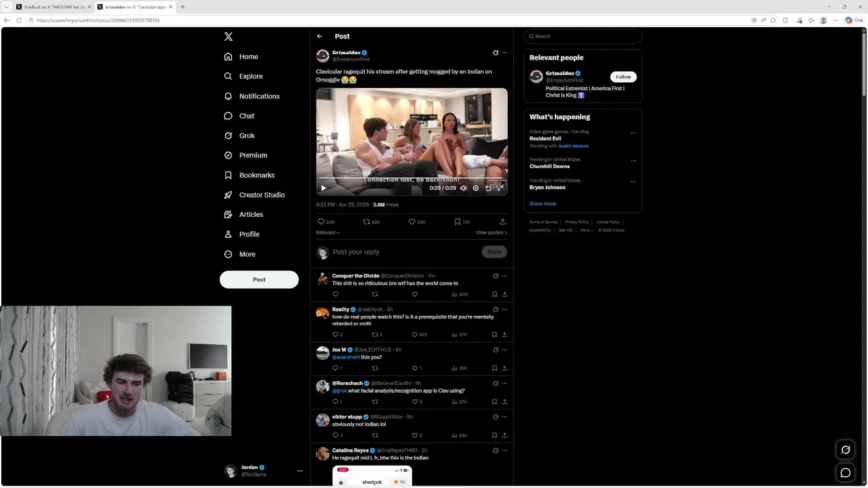Open the Bryan Johnson trending topic
Screen dimensions: 868x488
pos(547,187)
